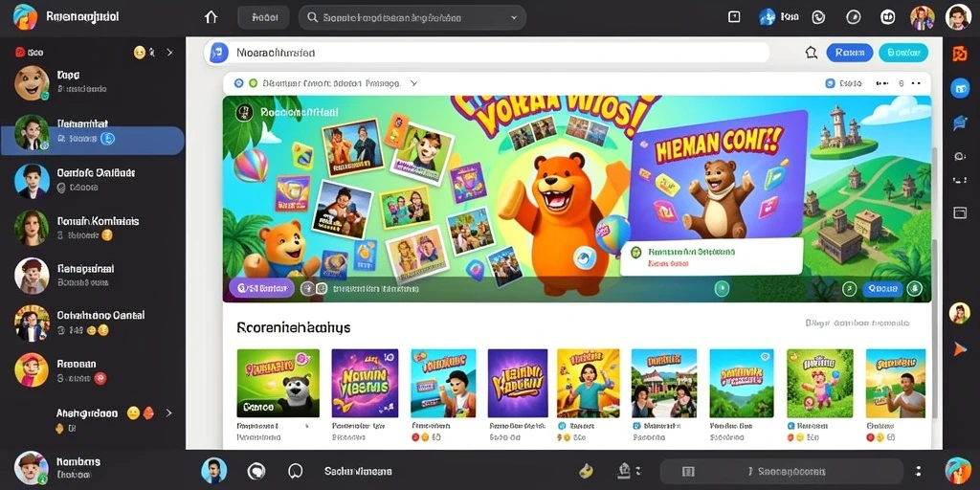980x490 pixels.
Task: Expand the chevron next to Ahangrdoon row
Action: [x=168, y=413]
